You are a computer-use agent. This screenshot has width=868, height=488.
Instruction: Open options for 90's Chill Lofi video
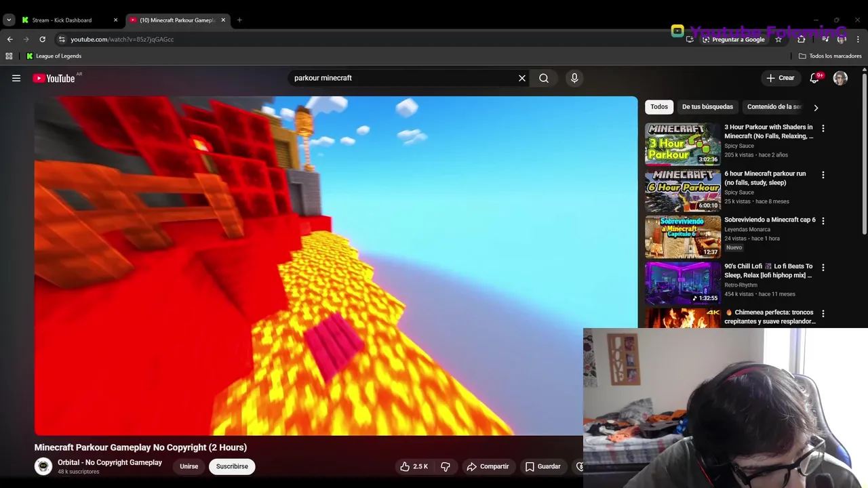click(823, 268)
